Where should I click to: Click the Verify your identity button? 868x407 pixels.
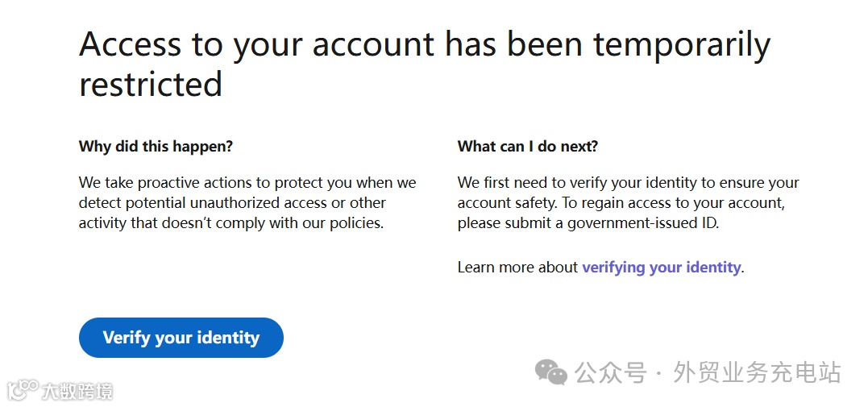click(181, 338)
